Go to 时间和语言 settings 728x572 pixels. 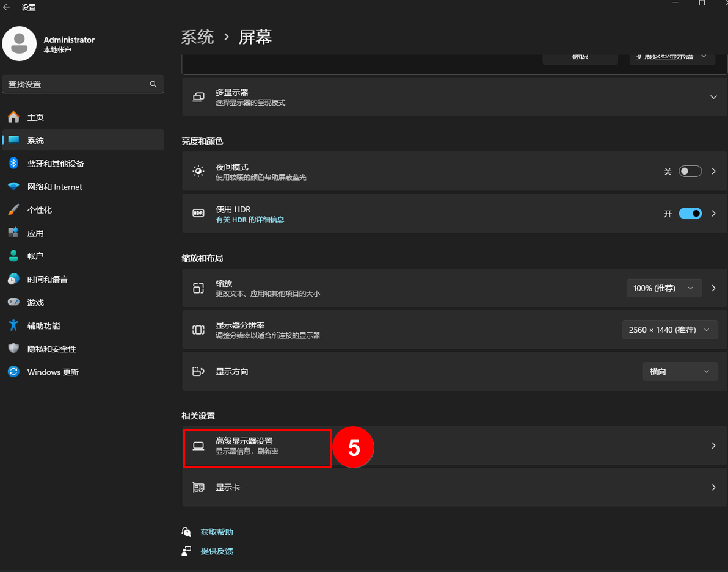[x=47, y=280]
